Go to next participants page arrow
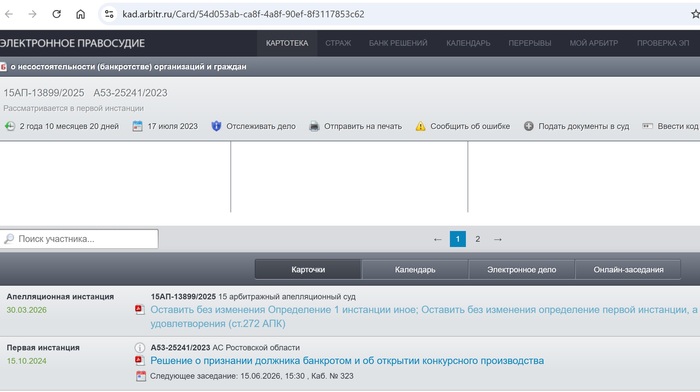 [x=498, y=240]
